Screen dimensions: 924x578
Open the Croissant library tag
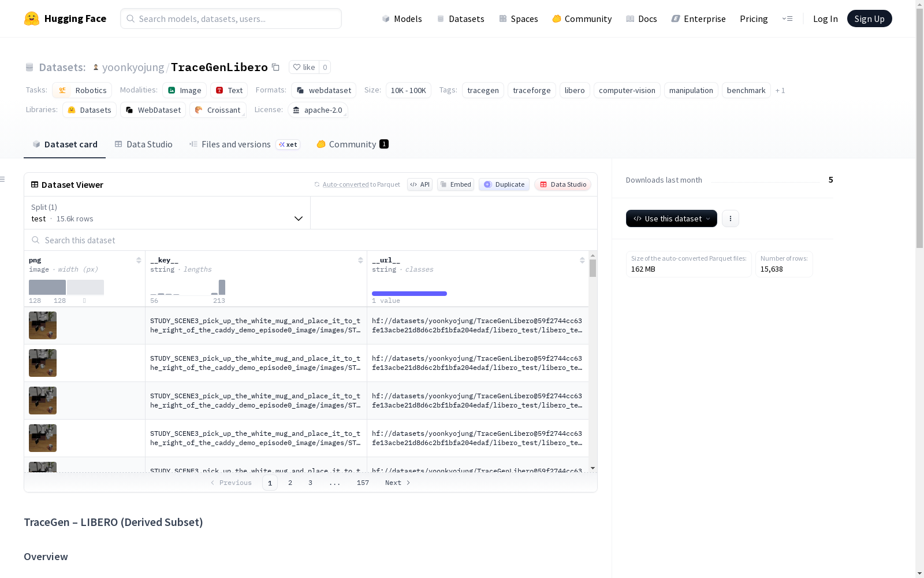tap(218, 110)
